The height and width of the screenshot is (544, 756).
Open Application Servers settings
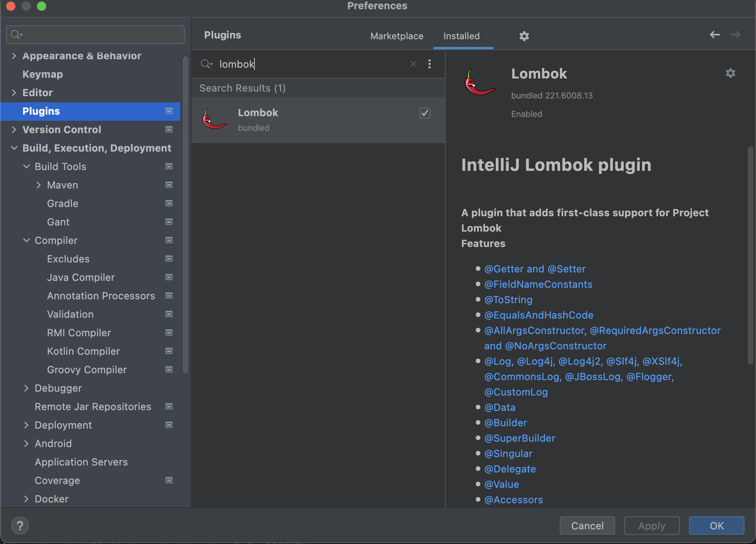(x=81, y=462)
